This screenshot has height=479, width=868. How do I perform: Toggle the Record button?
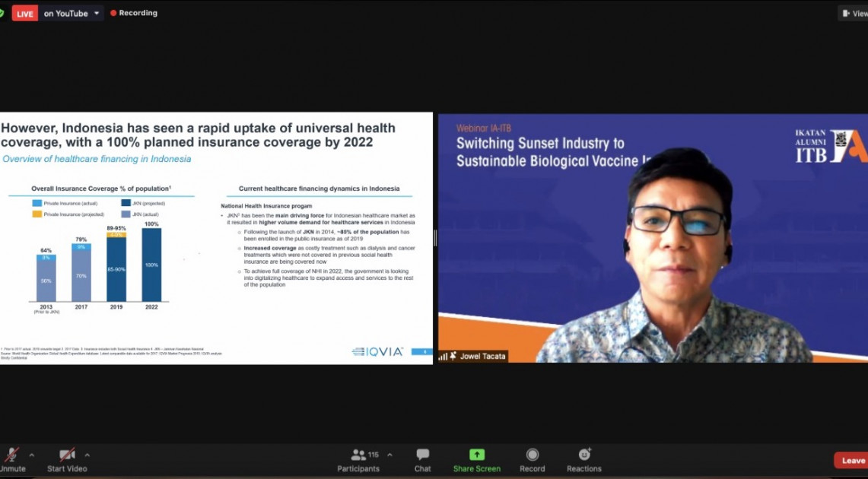coord(532,459)
